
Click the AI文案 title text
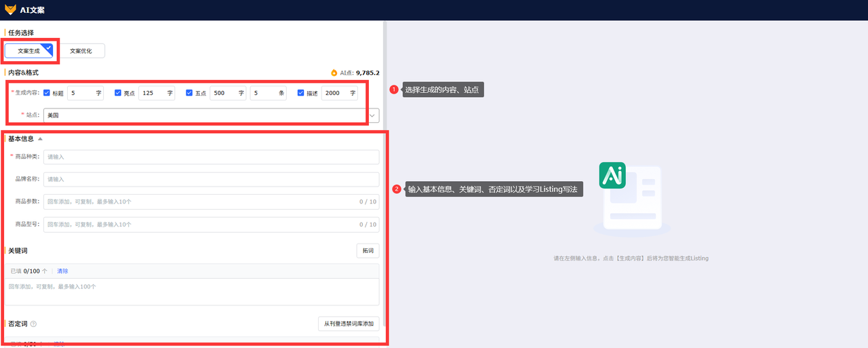click(33, 10)
